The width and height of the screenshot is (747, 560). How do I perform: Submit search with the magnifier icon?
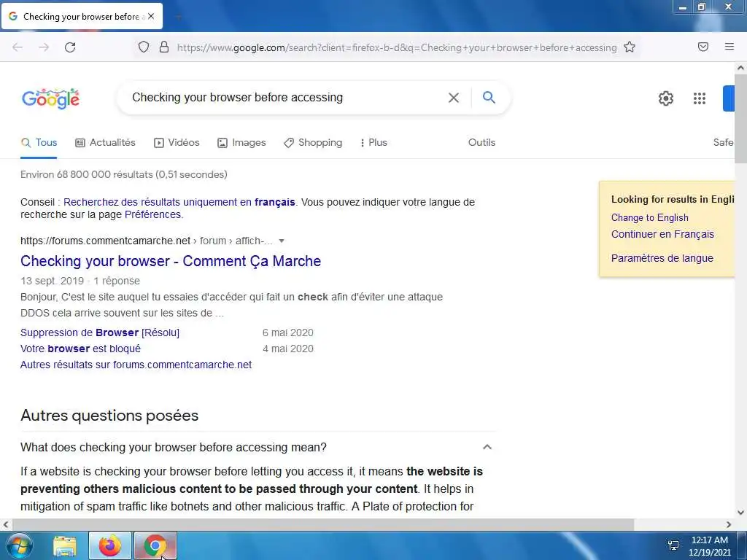tap(489, 97)
